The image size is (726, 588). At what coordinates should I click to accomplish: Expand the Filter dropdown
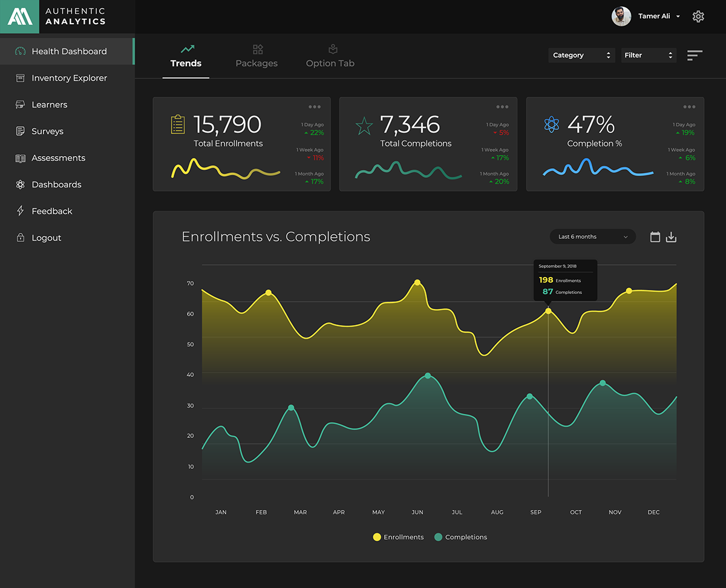tap(648, 55)
